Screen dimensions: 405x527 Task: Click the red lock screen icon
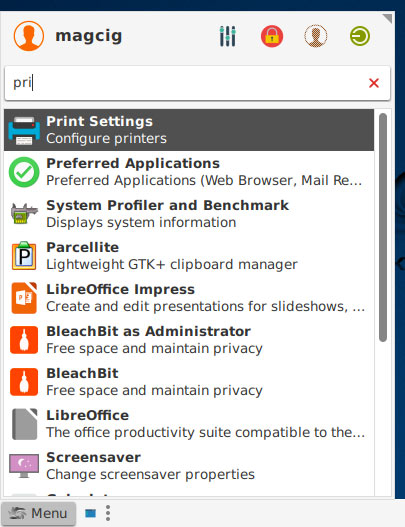[272, 36]
